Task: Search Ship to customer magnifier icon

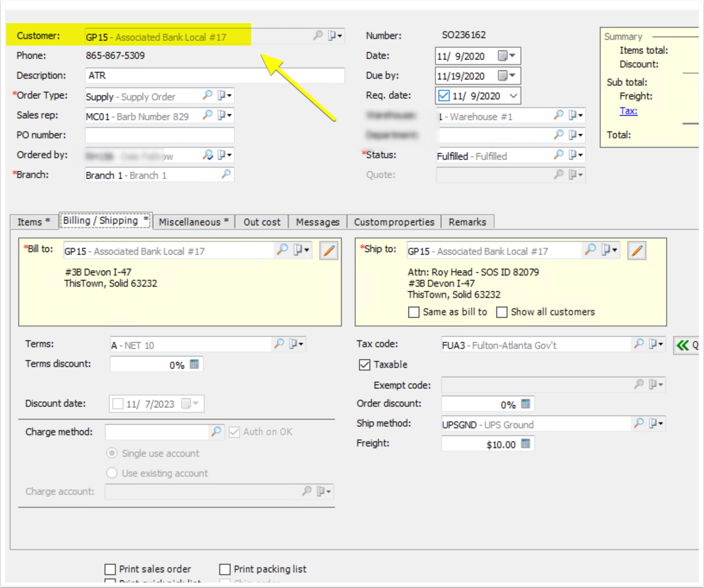Action: (x=590, y=249)
